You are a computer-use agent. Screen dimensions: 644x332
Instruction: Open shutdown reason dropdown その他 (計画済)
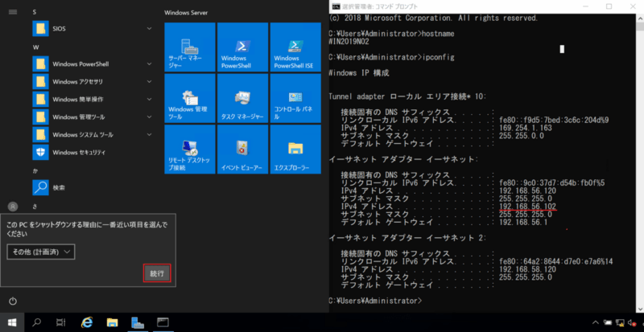point(41,252)
